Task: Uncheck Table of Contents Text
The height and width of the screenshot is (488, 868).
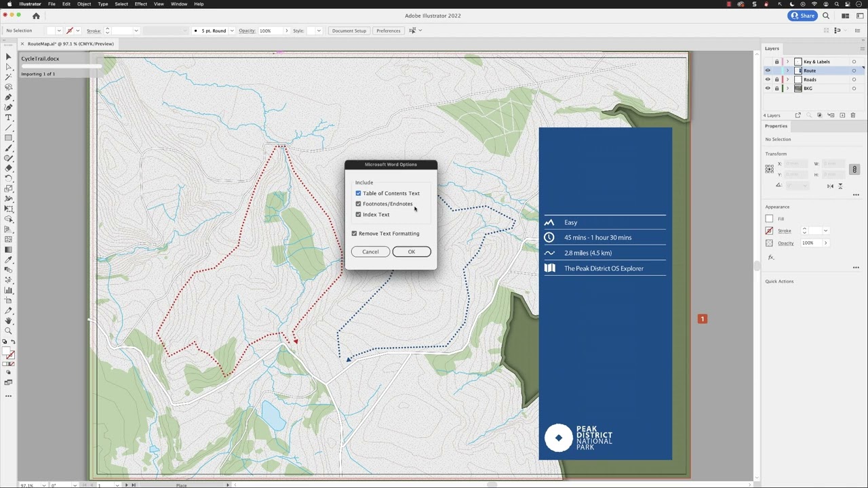Action: point(359,193)
